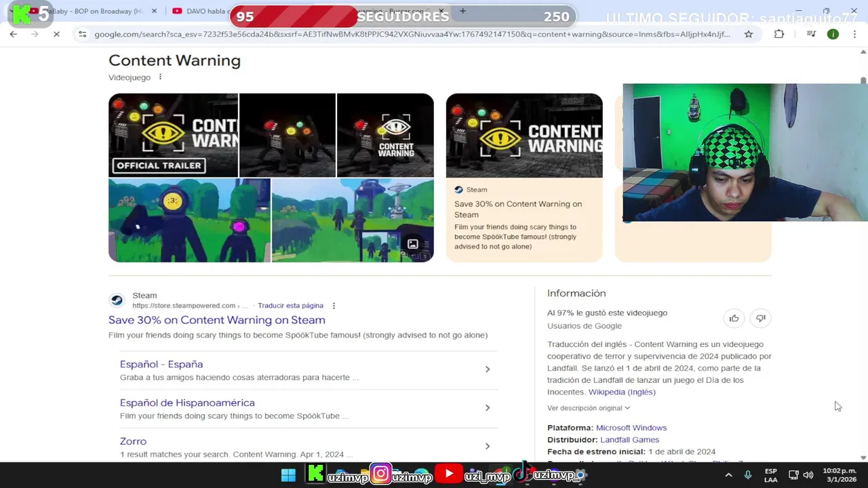Open the network tray icon
Screen dimensions: 868x488
click(793, 475)
